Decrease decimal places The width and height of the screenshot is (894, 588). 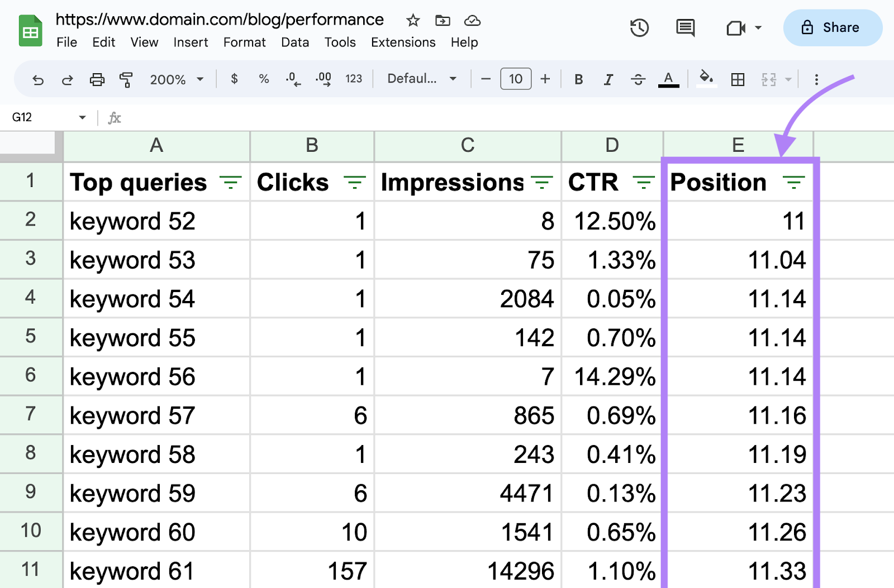(x=292, y=79)
